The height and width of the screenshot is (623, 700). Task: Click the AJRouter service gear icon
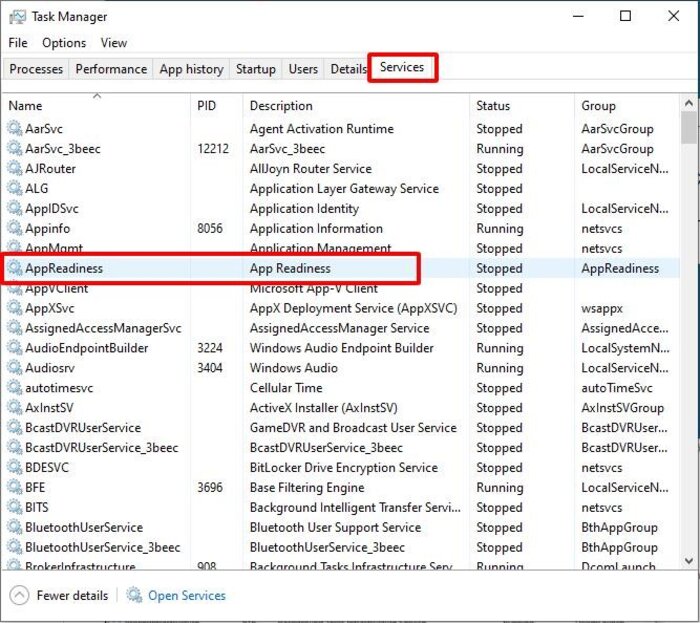[x=14, y=168]
